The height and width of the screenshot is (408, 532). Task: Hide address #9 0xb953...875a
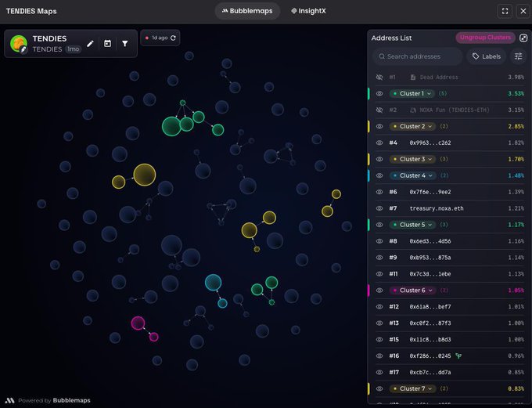(x=379, y=258)
